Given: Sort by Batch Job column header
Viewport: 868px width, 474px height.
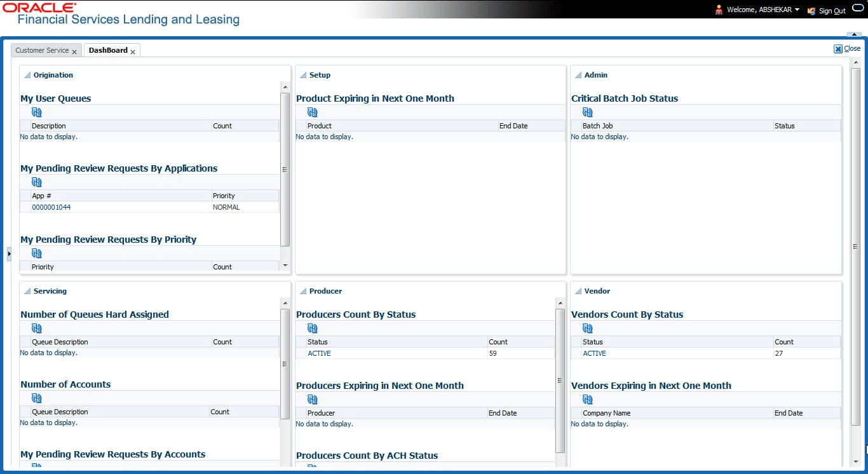Looking at the screenshot, I should point(677,126).
